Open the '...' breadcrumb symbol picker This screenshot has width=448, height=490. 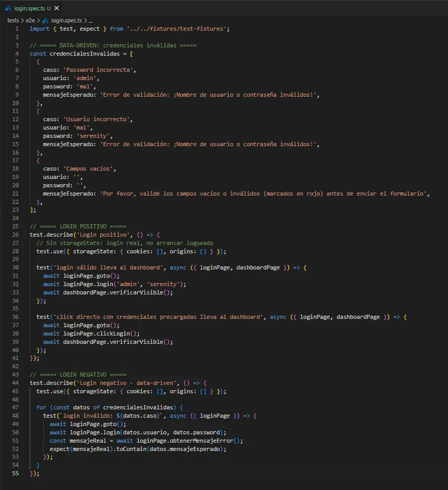coord(91,21)
